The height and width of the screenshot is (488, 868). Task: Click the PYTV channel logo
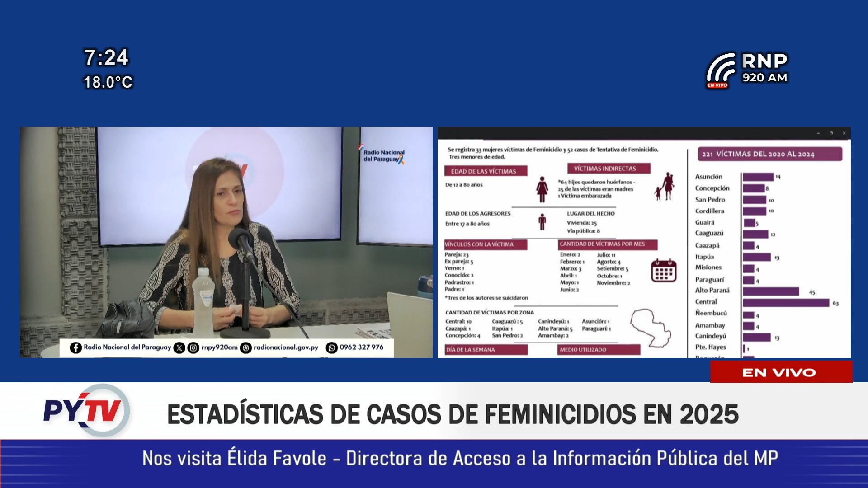pos(87,410)
